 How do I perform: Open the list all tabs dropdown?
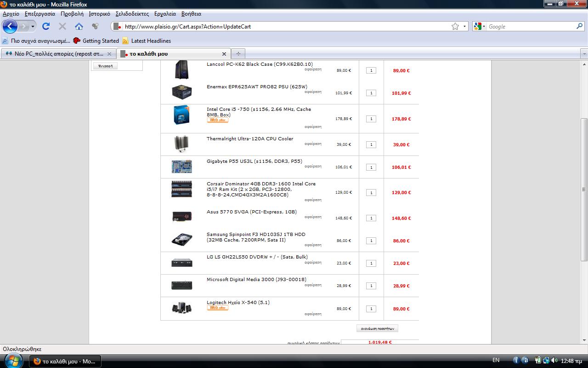584,54
